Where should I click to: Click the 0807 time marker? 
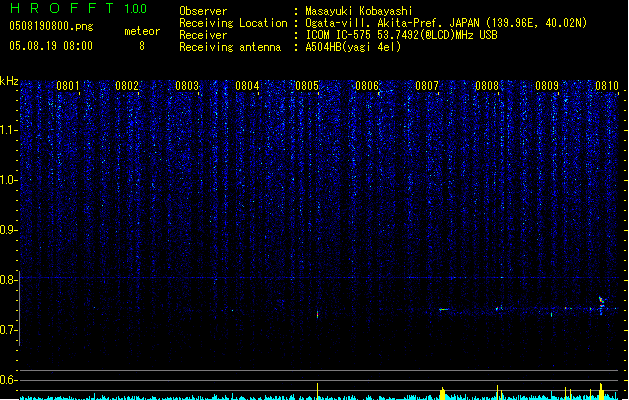point(427,86)
